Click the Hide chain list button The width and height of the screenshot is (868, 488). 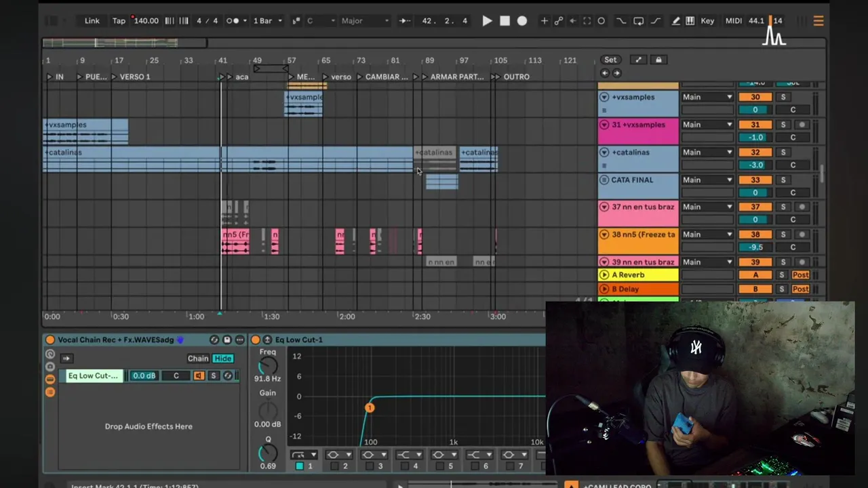pyautogui.click(x=222, y=359)
